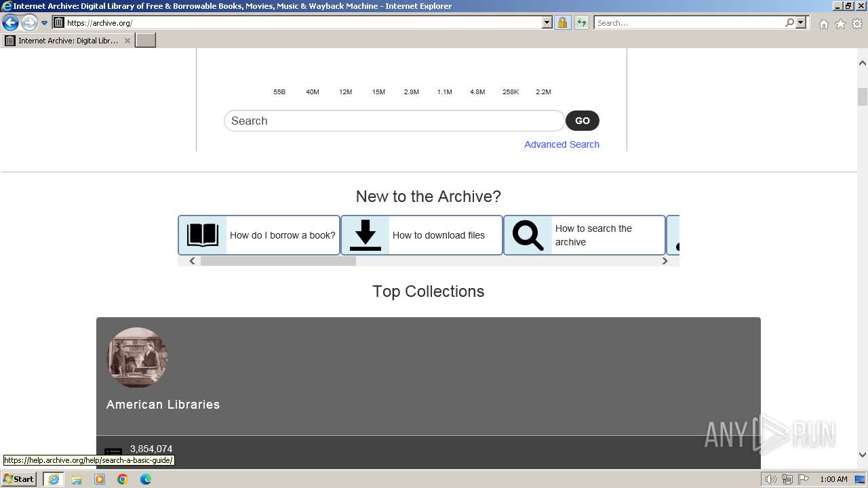Click the vertical page scrollbar thumb
This screenshot has width=868, height=488.
click(863, 97)
